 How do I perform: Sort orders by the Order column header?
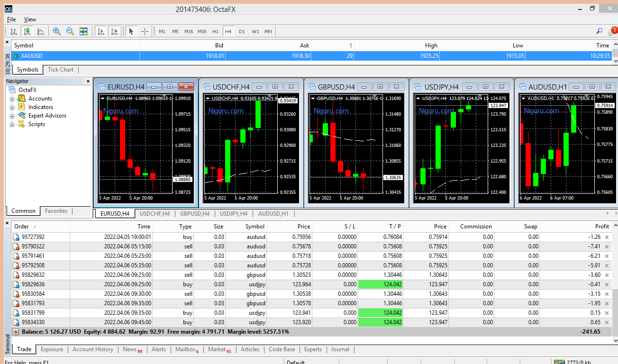pos(41,227)
